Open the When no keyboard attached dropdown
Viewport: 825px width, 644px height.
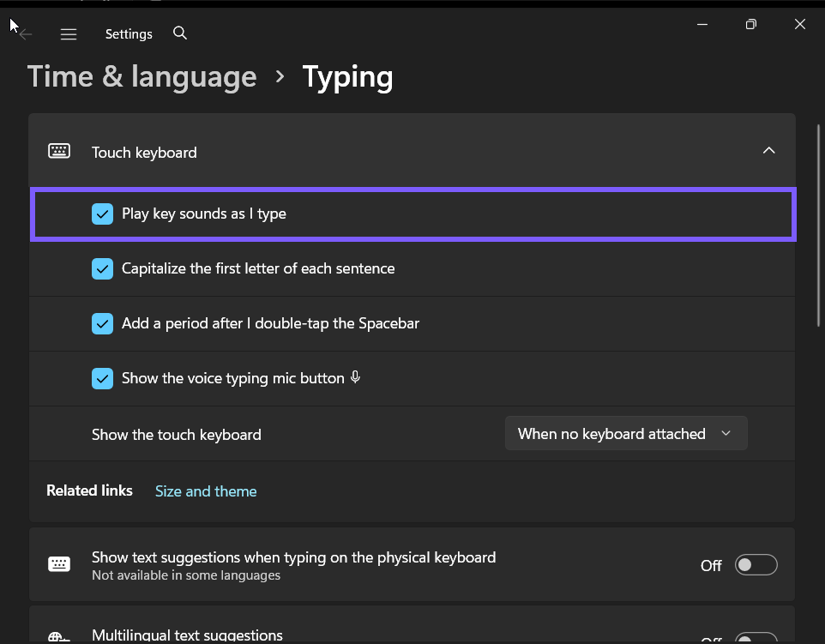click(x=625, y=433)
